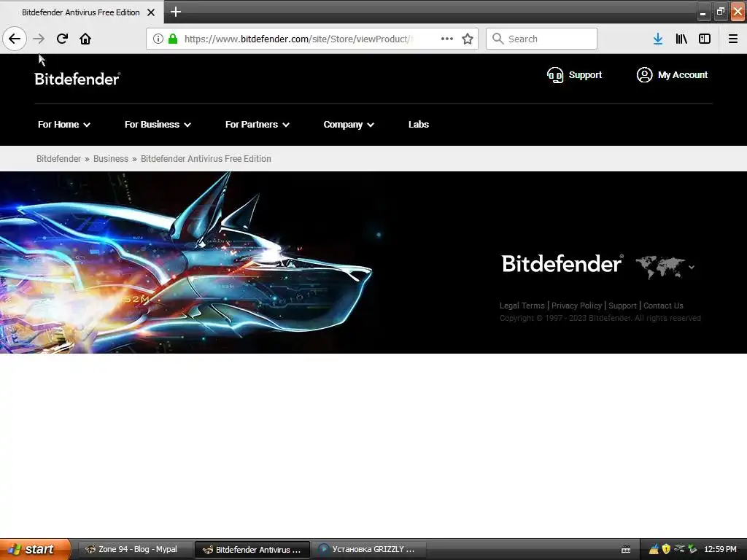Click the keyboard icon in taskbar
The height and width of the screenshot is (560, 747).
click(x=626, y=550)
